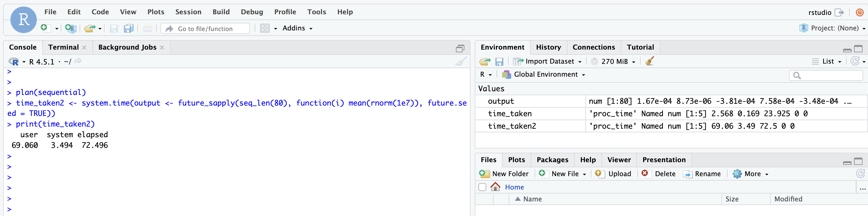This screenshot has height=216, width=868.
Task: Switch to the Tutorial tab
Action: [x=640, y=47]
